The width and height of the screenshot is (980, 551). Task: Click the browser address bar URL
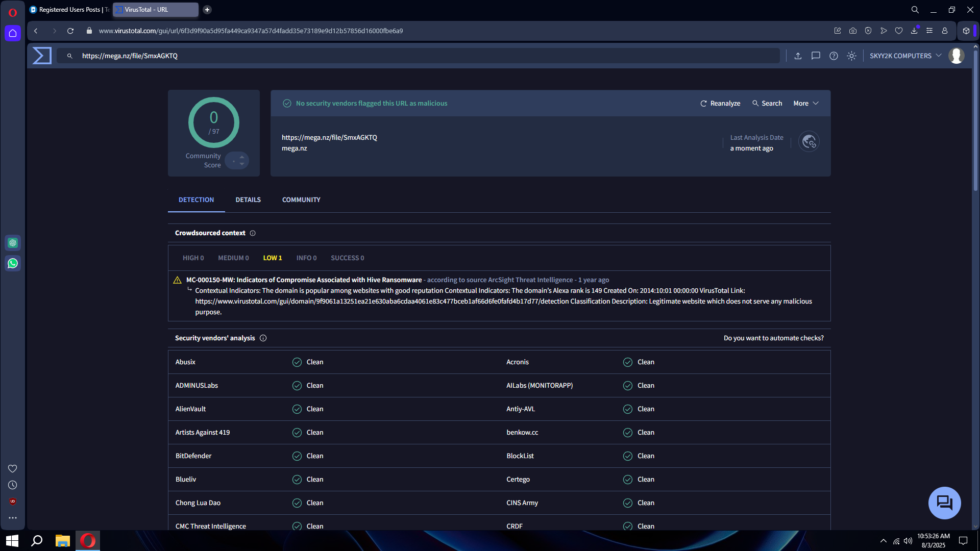pos(251,31)
